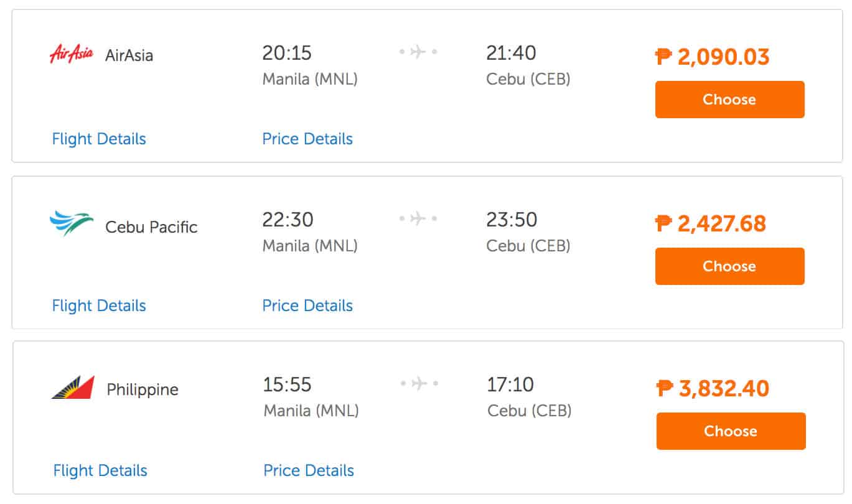This screenshot has height=504, width=852.
Task: Click the ₱3,832.40 Philippine price
Action: (x=713, y=389)
